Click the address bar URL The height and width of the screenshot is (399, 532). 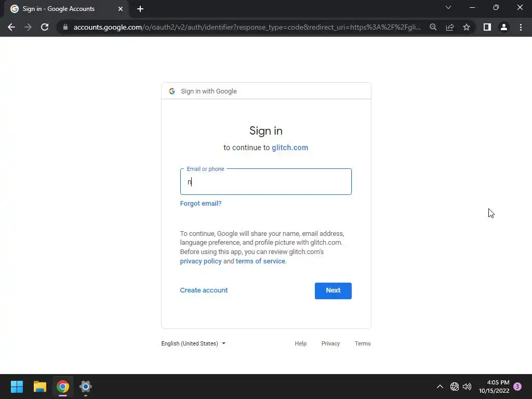[247, 27]
